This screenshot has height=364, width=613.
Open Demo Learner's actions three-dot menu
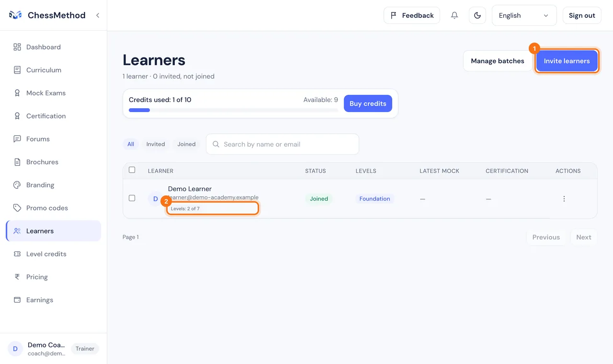564,199
